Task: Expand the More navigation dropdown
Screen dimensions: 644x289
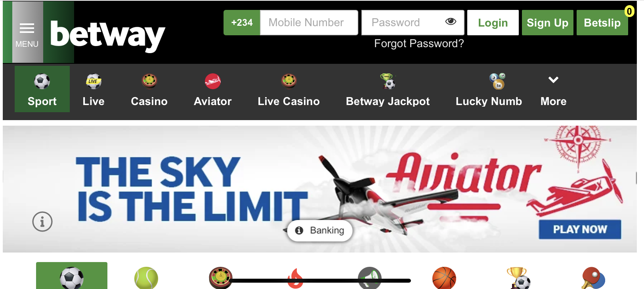Action: (553, 90)
